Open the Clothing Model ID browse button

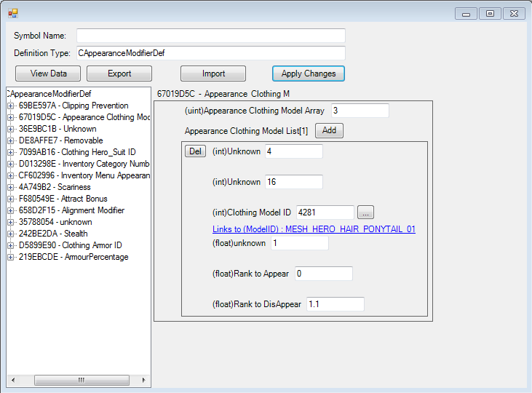(366, 213)
